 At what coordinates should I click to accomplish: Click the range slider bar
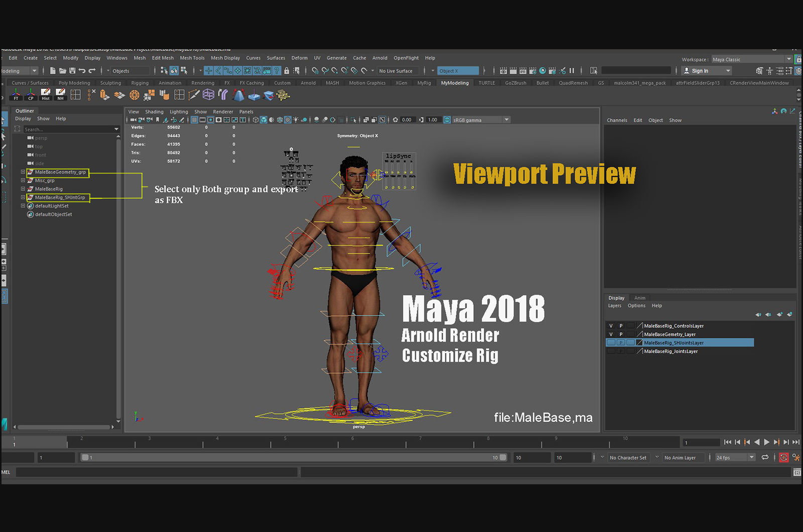[x=294, y=457]
